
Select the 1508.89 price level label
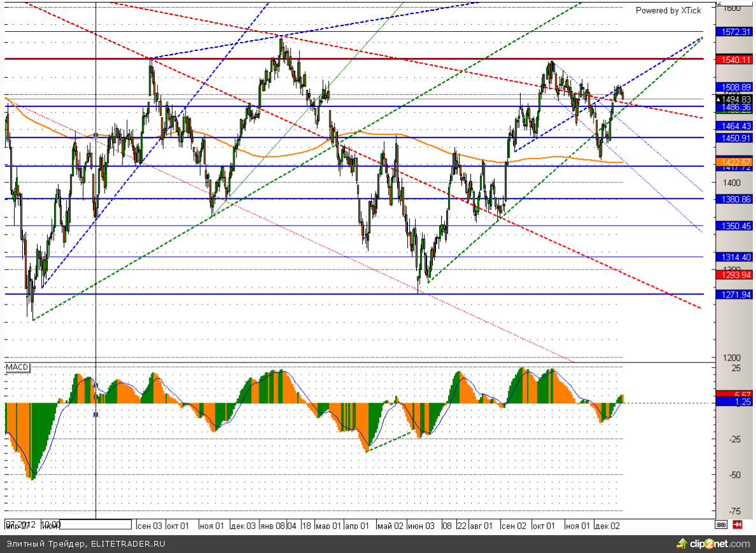point(734,87)
